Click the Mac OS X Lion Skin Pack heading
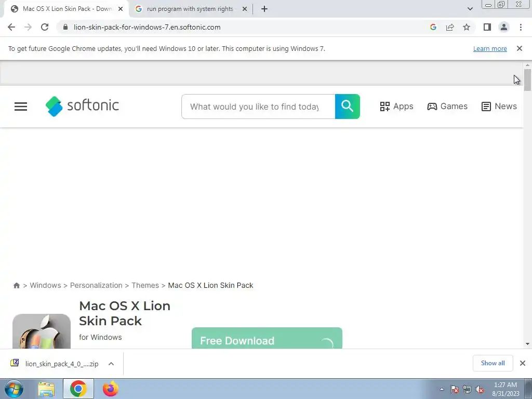This screenshot has height=399, width=532. [125, 313]
